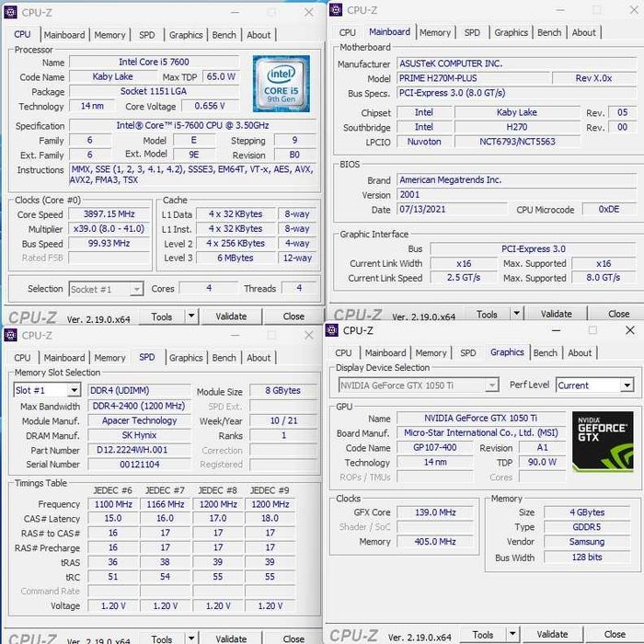
Task: Click the CPU-Z app icon in the CPU window title bar
Action: [x=11, y=12]
